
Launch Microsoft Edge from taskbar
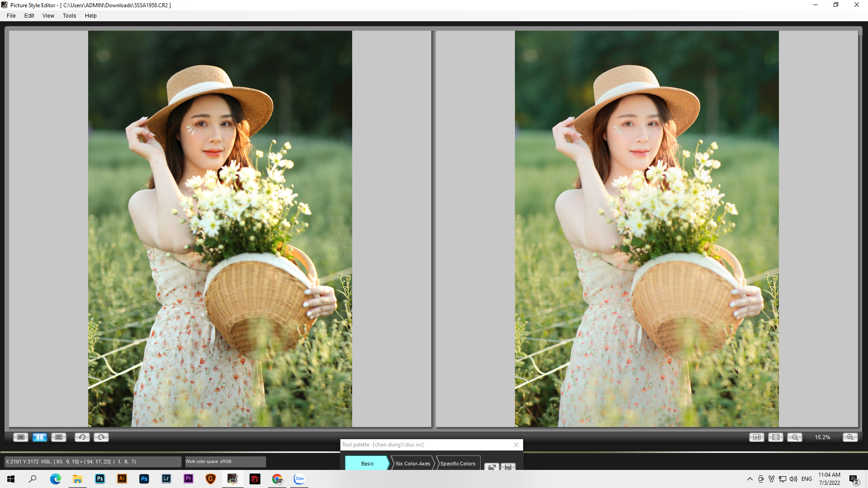pos(55,479)
